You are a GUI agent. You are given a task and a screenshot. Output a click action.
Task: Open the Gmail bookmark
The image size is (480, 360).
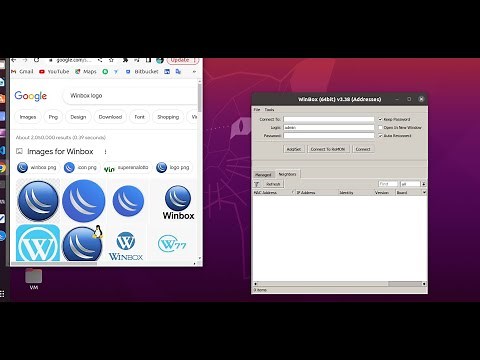click(22, 71)
